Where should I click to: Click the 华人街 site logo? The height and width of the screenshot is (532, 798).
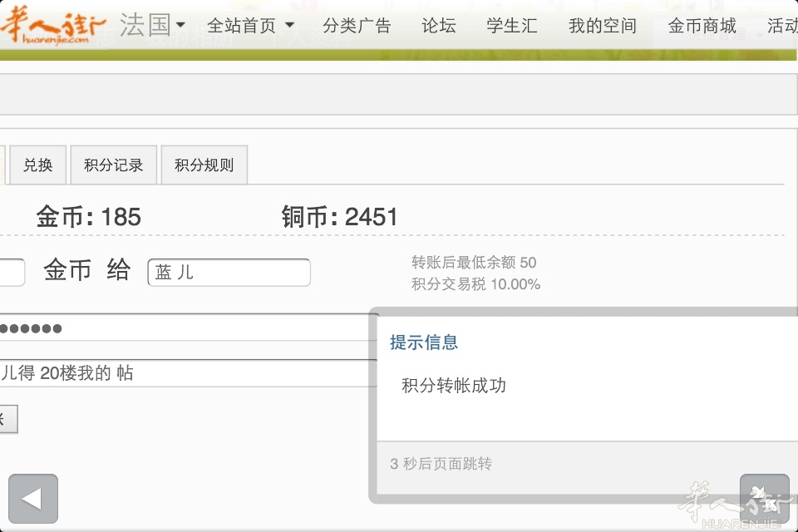point(53,27)
